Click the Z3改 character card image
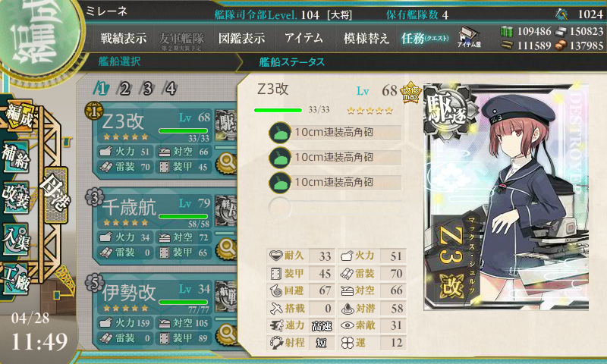This screenshot has width=607, height=364. (x=506, y=197)
